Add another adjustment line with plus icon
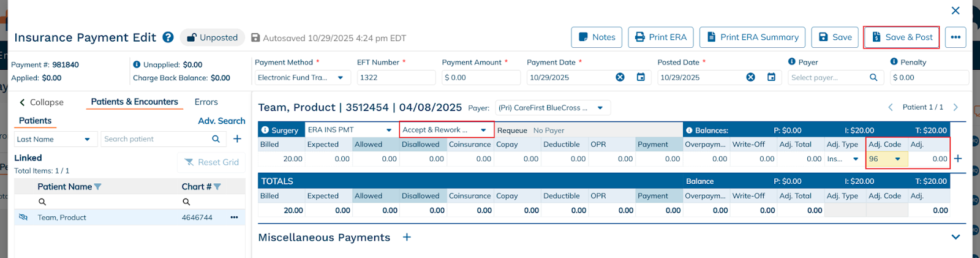Viewport: 980px width, 258px height. click(x=958, y=159)
